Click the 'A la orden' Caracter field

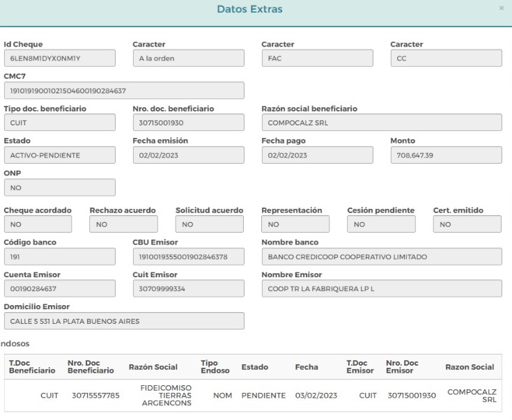pyautogui.click(x=188, y=58)
